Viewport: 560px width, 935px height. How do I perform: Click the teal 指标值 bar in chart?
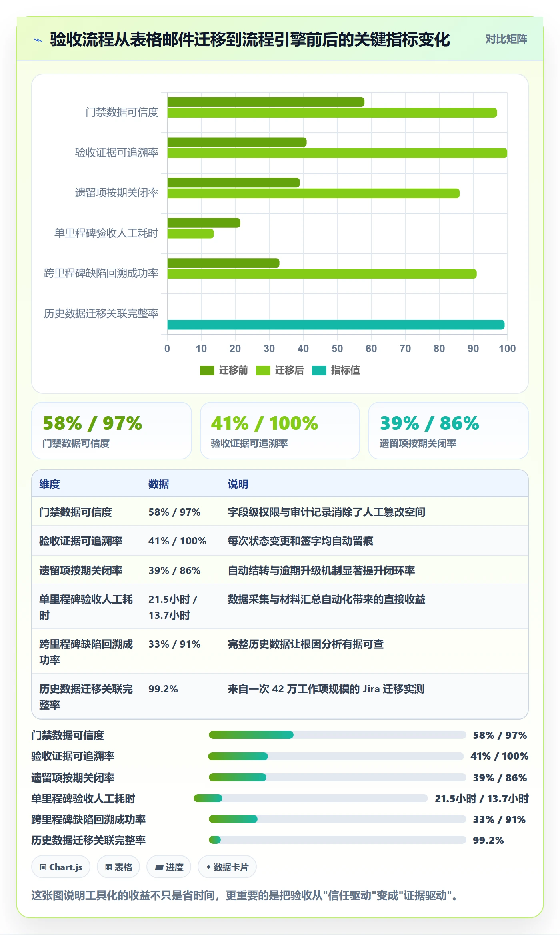pyautogui.click(x=336, y=325)
